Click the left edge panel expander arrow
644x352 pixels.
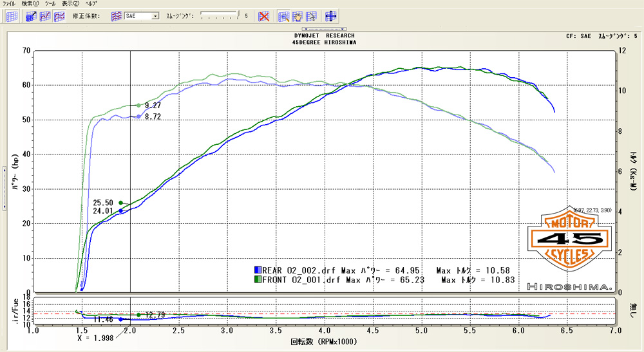[5, 187]
